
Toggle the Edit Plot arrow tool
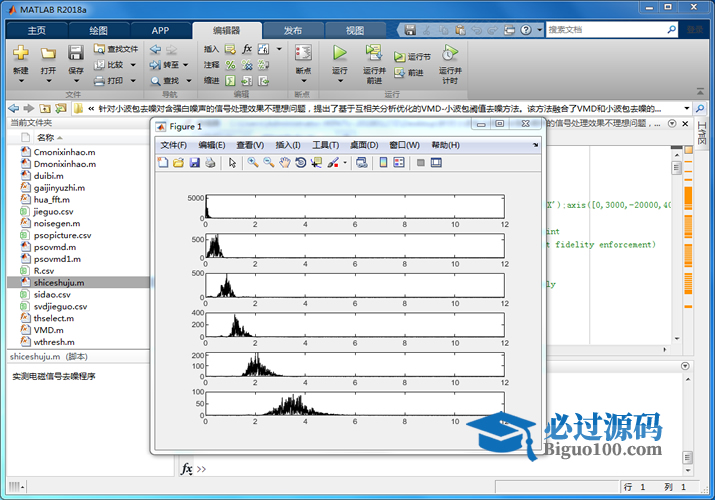click(232, 163)
